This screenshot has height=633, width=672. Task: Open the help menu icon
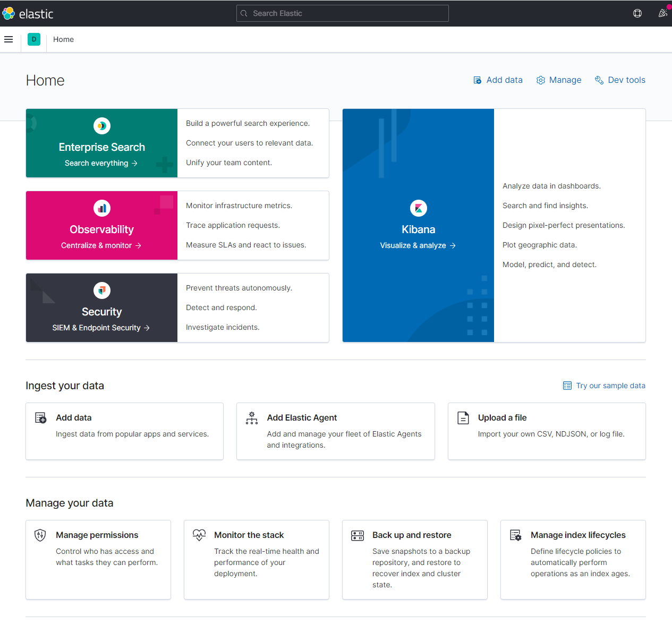click(x=637, y=13)
